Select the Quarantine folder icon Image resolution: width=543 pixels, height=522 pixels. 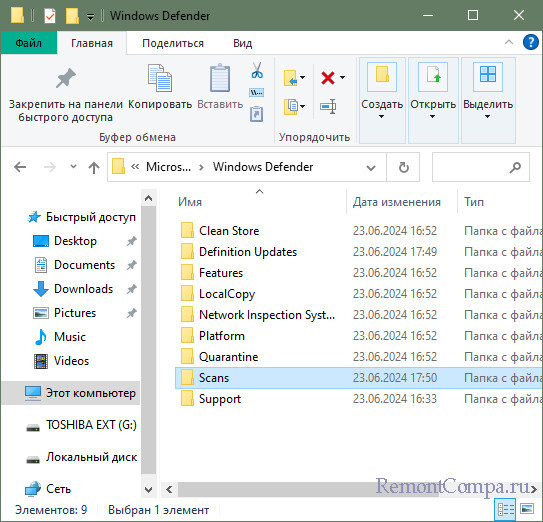(x=187, y=356)
